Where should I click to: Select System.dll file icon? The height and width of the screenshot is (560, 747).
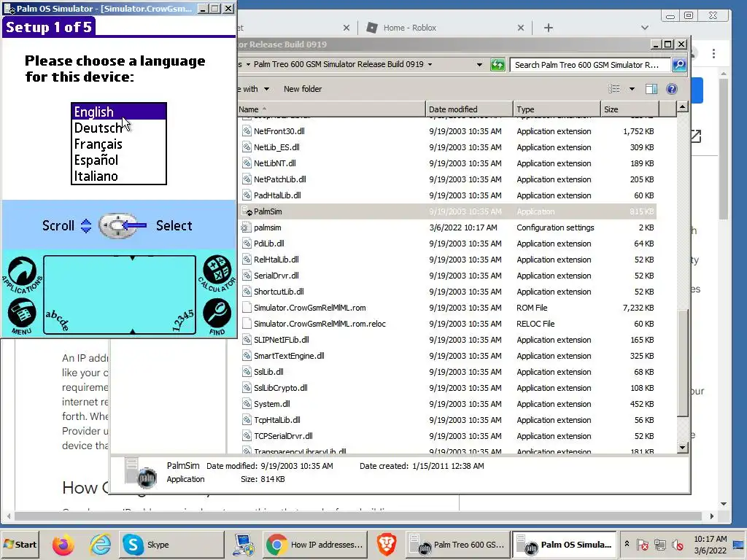pos(247,404)
